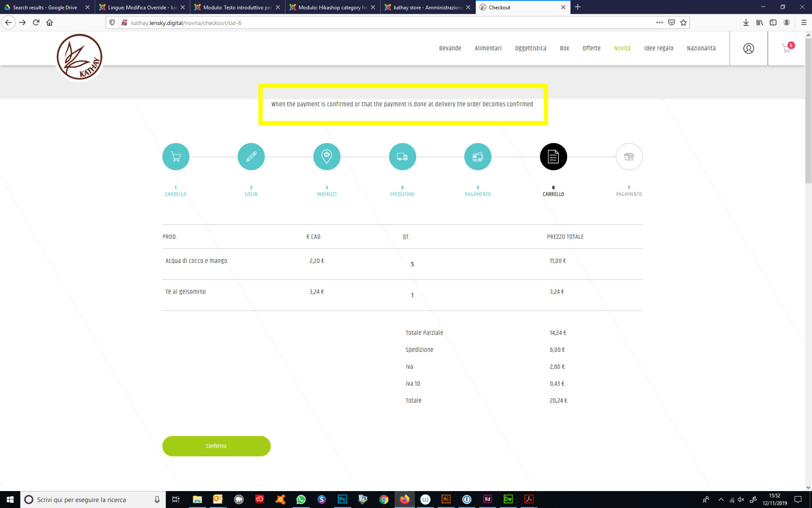Switch to kathay store - Amministrazione tab
812x508 pixels.
(x=428, y=8)
